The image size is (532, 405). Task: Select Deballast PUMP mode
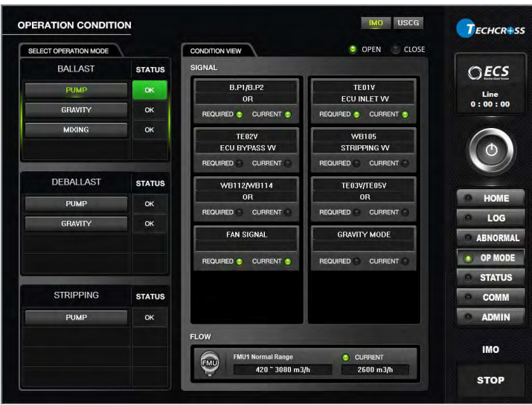click(x=76, y=204)
